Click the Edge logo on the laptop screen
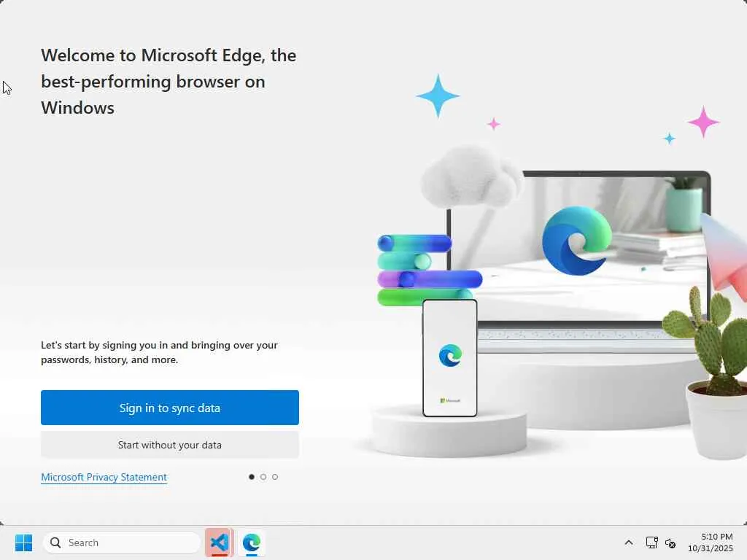 click(x=577, y=241)
